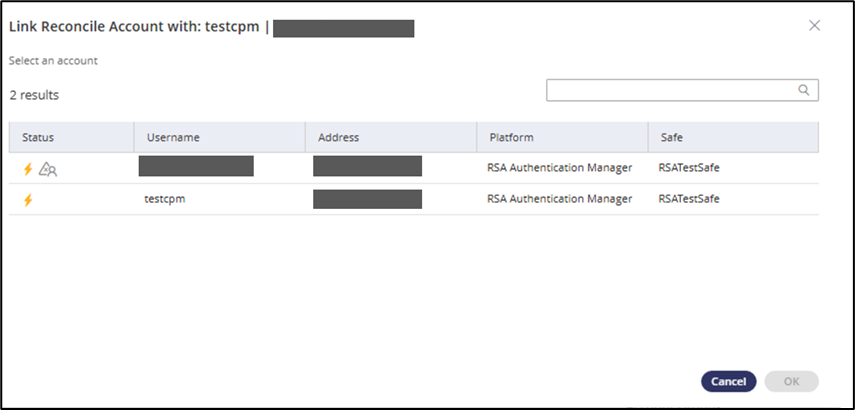855x410 pixels.
Task: Click RSA Authentication Manager in the first account row
Action: click(x=559, y=168)
